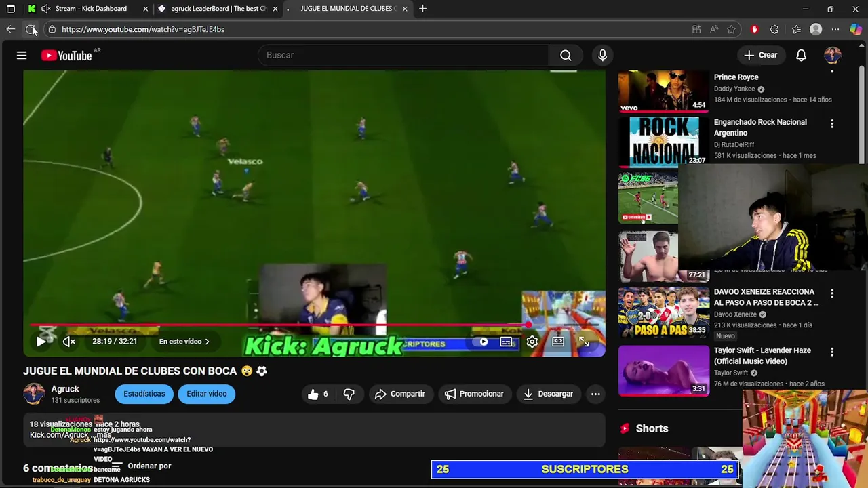The height and width of the screenshot is (488, 868).
Task: Switch to theater mode
Action: coord(558,342)
